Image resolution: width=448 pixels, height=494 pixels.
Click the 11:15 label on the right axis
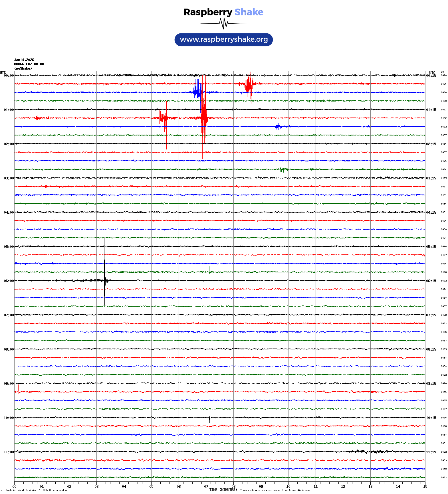tap(431, 452)
